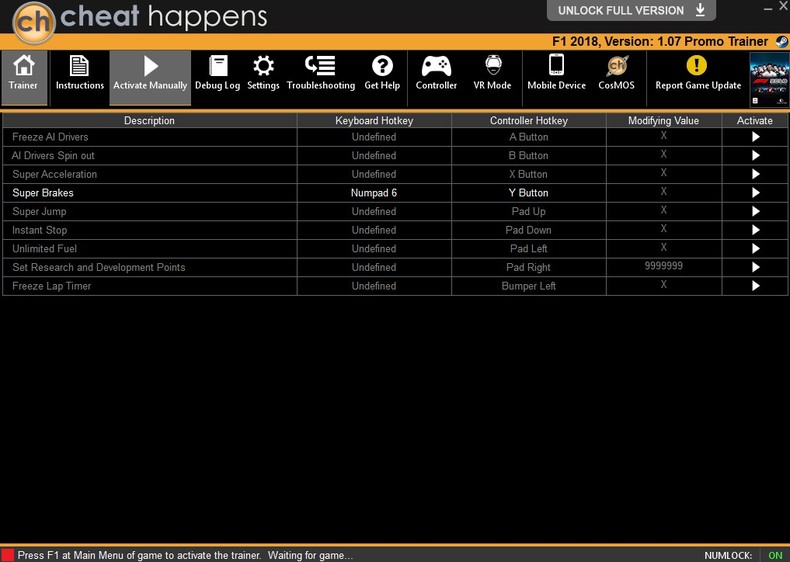Click the Controller Hotkey column header
790x562 pixels.
click(529, 120)
